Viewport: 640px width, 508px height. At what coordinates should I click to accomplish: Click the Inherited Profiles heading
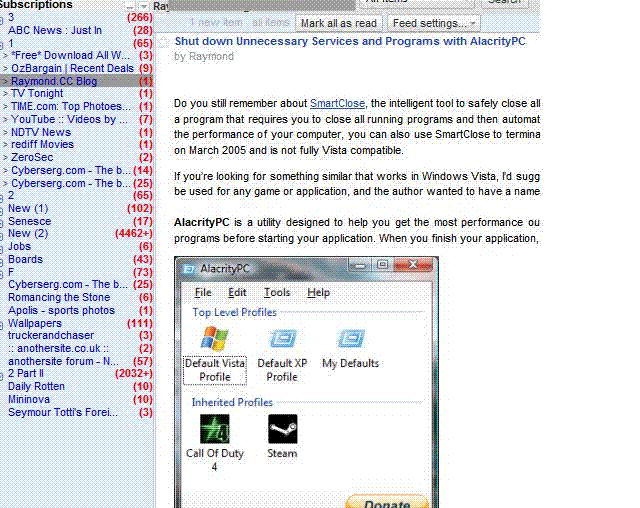coord(232,403)
